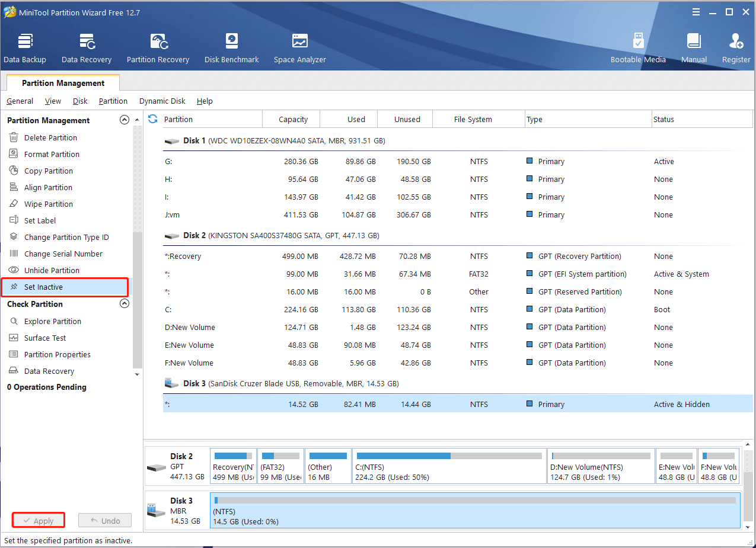Viewport: 756px width, 548px height.
Task: Collapse the Check Partition section
Action: [x=124, y=303]
